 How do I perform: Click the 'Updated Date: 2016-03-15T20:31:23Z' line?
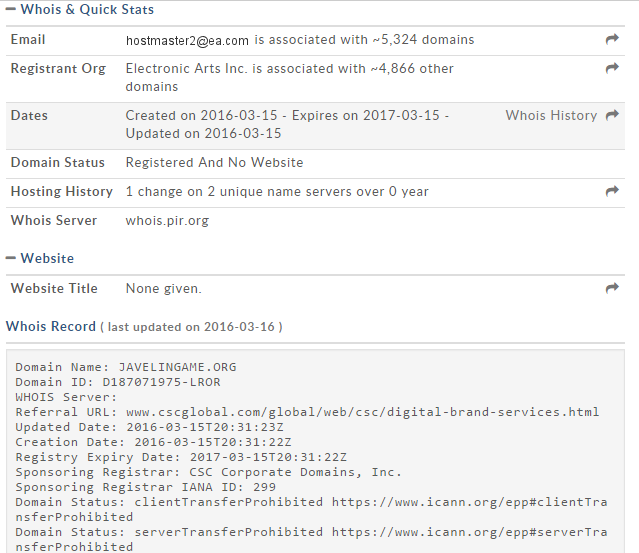[x=150, y=427]
